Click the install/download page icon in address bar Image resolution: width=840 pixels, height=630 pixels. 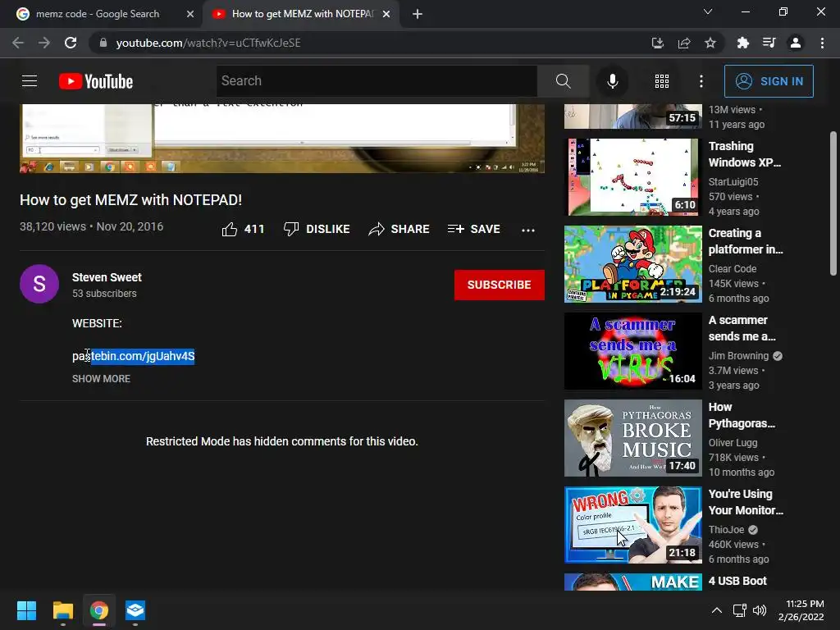[x=658, y=43]
